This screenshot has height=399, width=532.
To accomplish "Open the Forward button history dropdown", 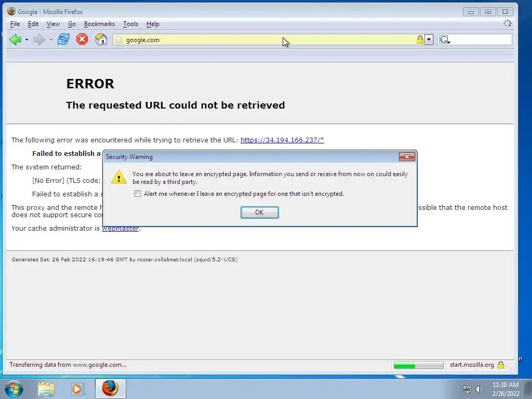I will 51,39.
